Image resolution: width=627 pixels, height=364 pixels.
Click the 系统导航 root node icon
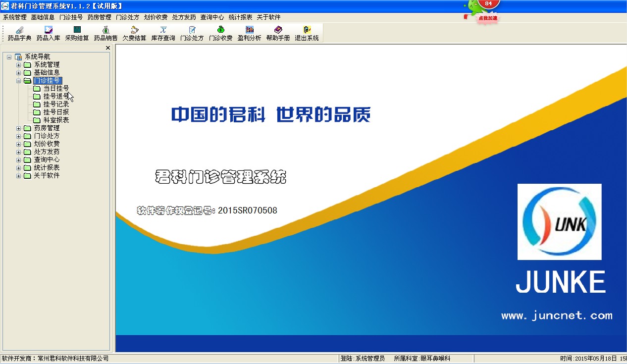click(18, 57)
